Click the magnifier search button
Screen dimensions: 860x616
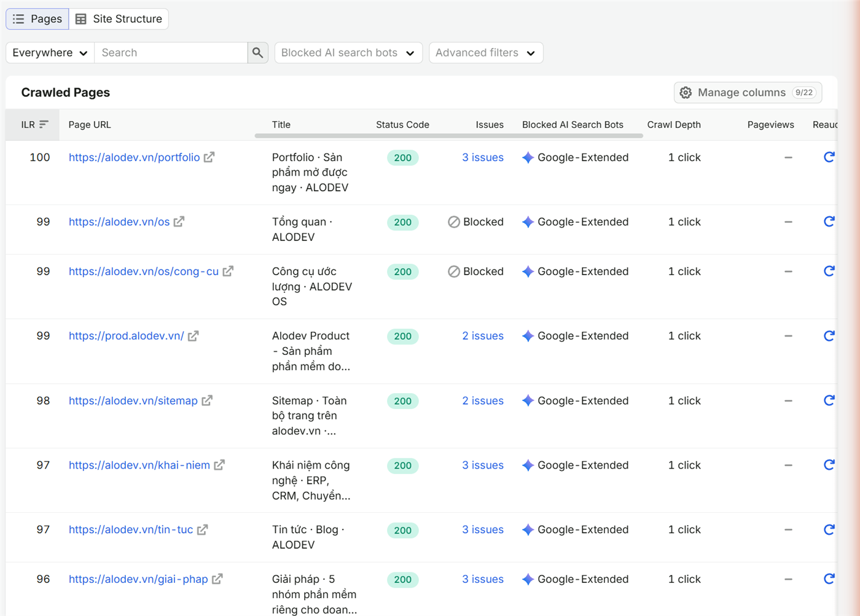pos(258,53)
